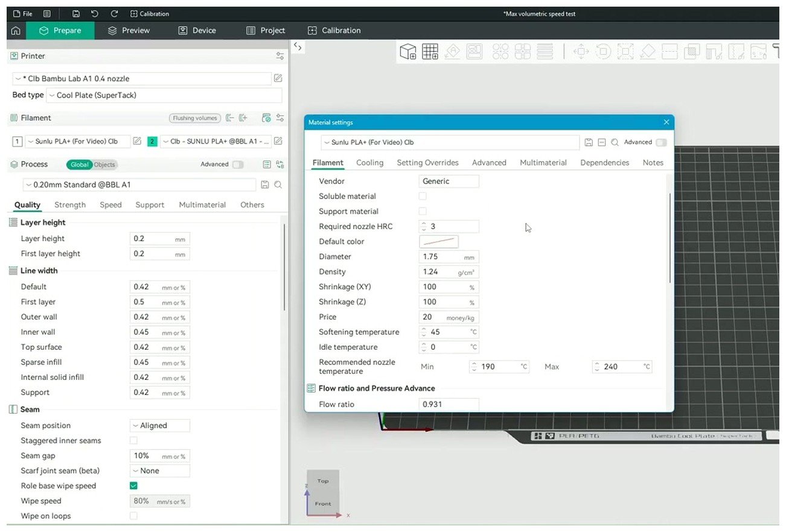Screen dimensions: 786x532
Task: Open the Dependencies tab in Material settings
Action: click(604, 163)
